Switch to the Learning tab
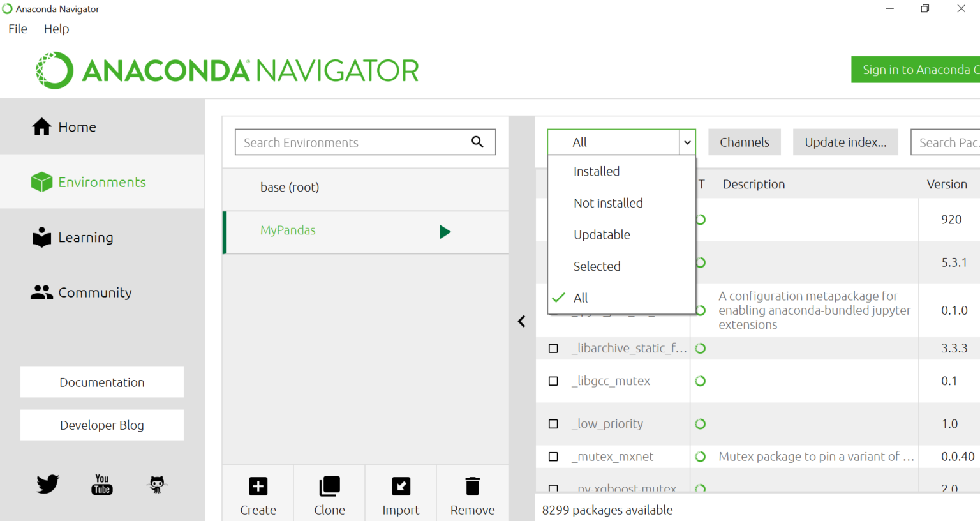 click(x=85, y=238)
